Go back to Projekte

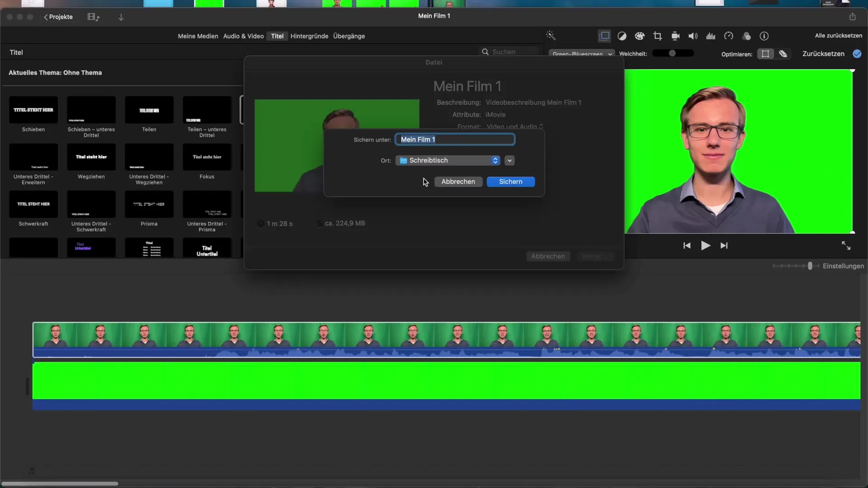click(x=58, y=17)
